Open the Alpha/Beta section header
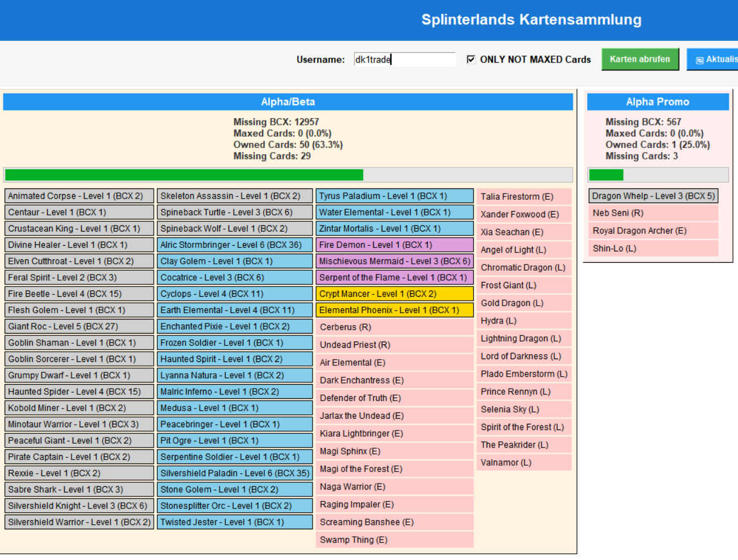The height and width of the screenshot is (560, 738). tap(288, 102)
